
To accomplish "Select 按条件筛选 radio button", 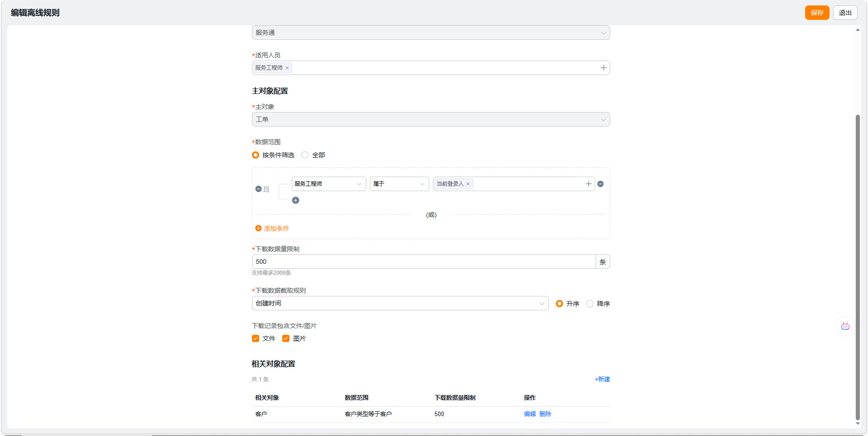I will click(256, 155).
